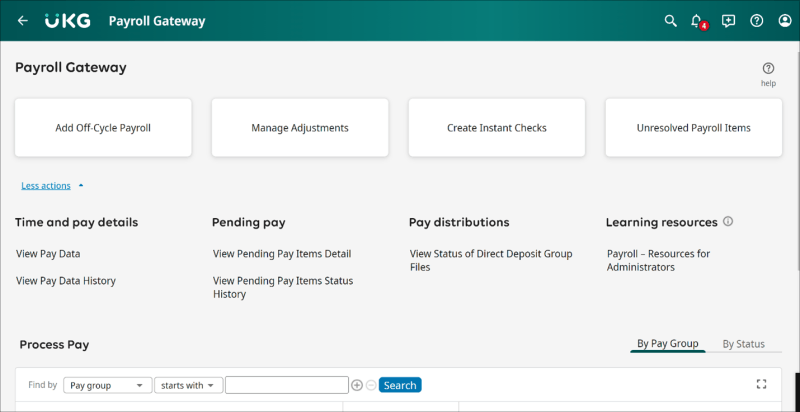Click the 'Pending pay' heading
The width and height of the screenshot is (800, 412).
[248, 222]
